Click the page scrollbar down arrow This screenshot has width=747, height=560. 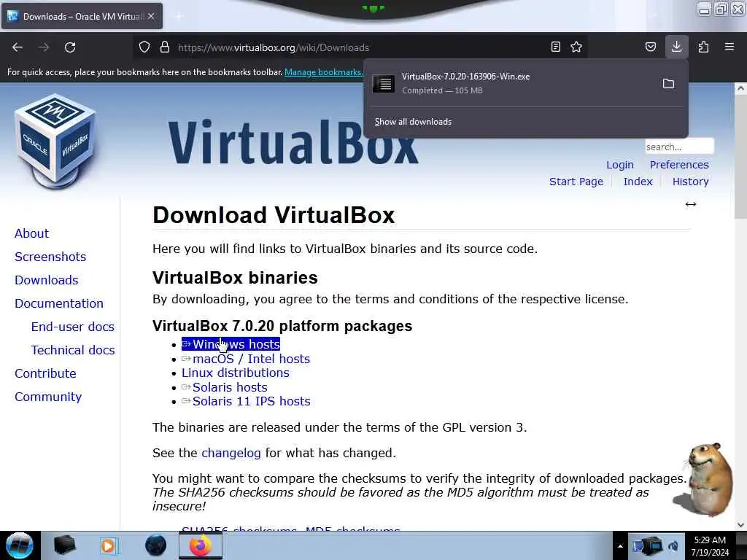(x=740, y=525)
